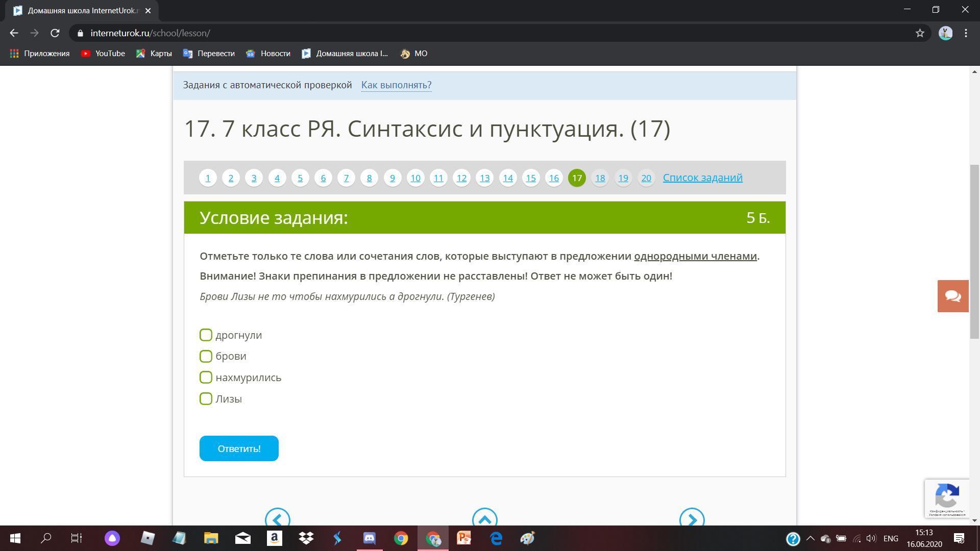980x551 pixels.
Task: Check the брови option
Action: [x=206, y=356]
